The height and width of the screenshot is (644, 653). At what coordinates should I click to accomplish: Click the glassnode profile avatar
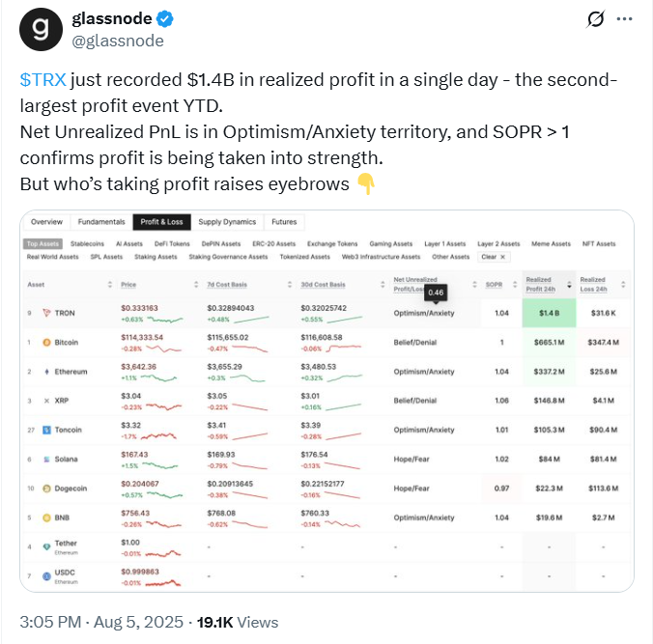pyautogui.click(x=40, y=32)
